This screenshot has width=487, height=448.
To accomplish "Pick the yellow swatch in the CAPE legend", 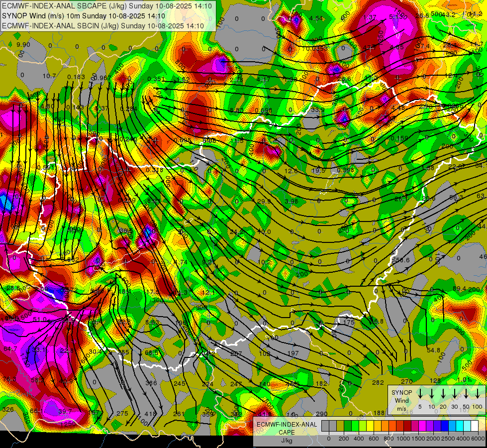I will (370, 426).
